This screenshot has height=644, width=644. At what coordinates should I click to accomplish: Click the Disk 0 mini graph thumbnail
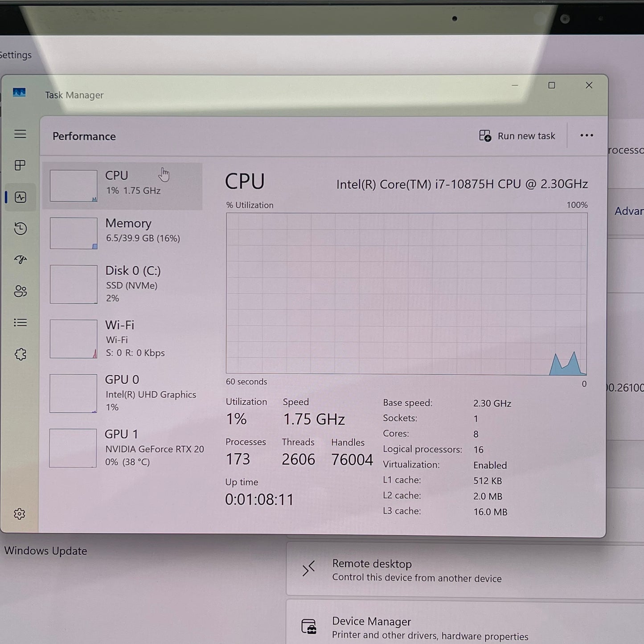pos(74,284)
